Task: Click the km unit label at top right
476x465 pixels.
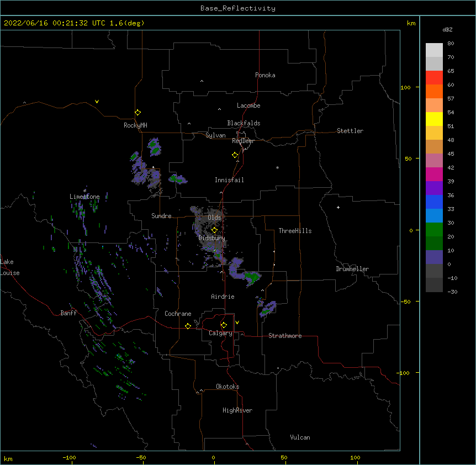Action: [411, 23]
